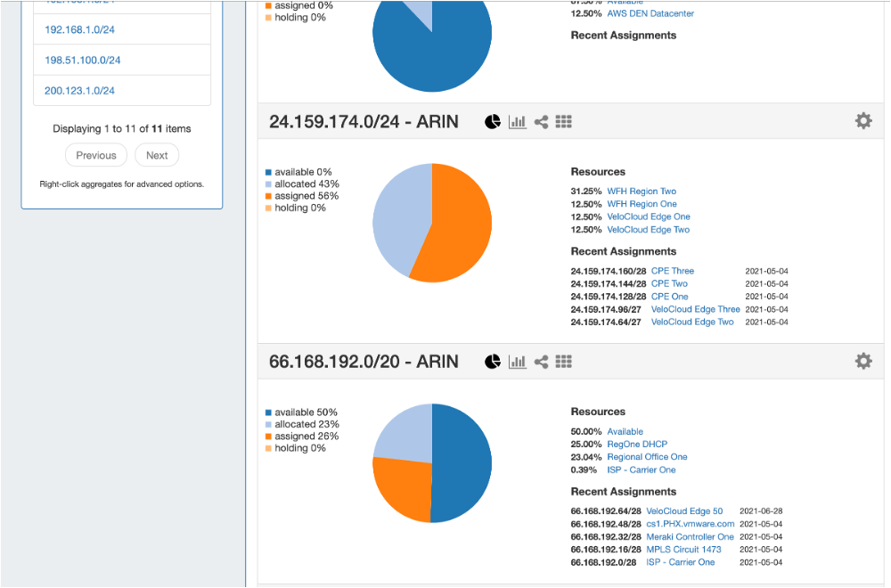The image size is (891, 588).
Task: Open the VeloCloud Edge 50 assignment
Action: pos(684,511)
